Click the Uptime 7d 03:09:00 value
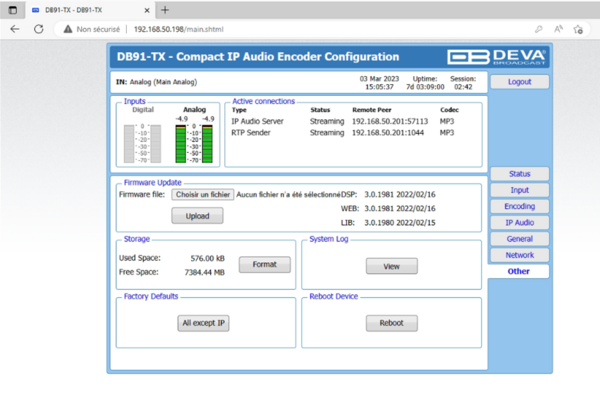Screen dimensions: 600x406 (x=425, y=87)
